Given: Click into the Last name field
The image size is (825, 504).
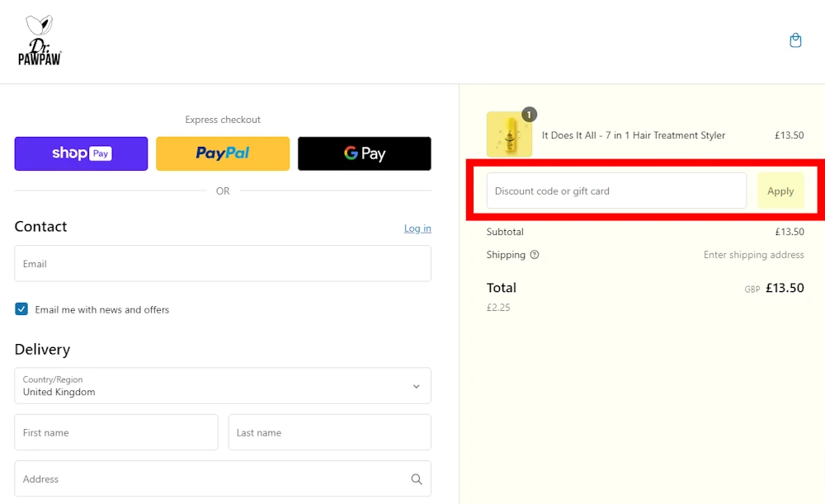Looking at the screenshot, I should pos(329,432).
